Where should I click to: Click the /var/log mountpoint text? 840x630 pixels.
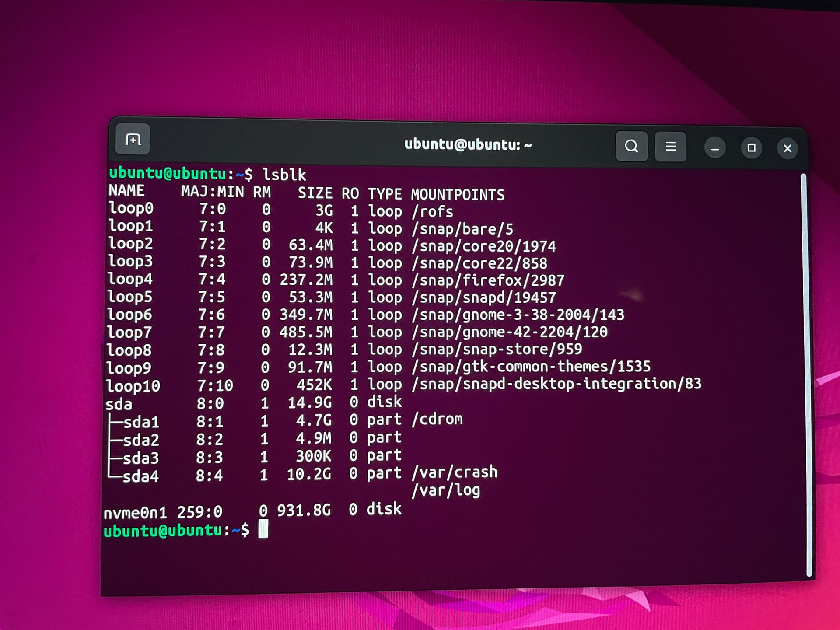click(x=445, y=490)
